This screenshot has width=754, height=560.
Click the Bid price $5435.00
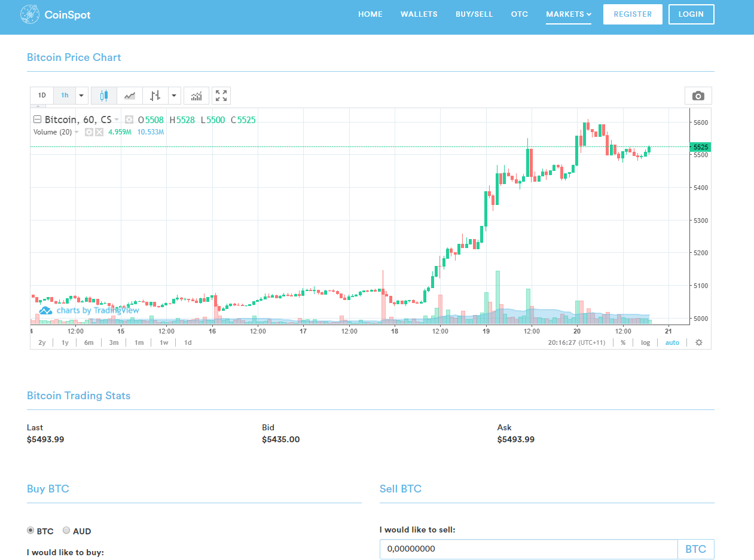281,439
